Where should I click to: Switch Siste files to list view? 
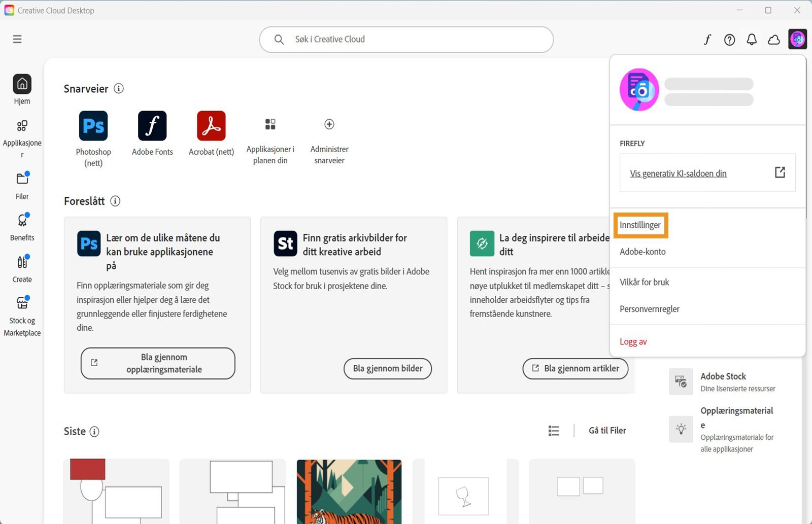(x=554, y=431)
